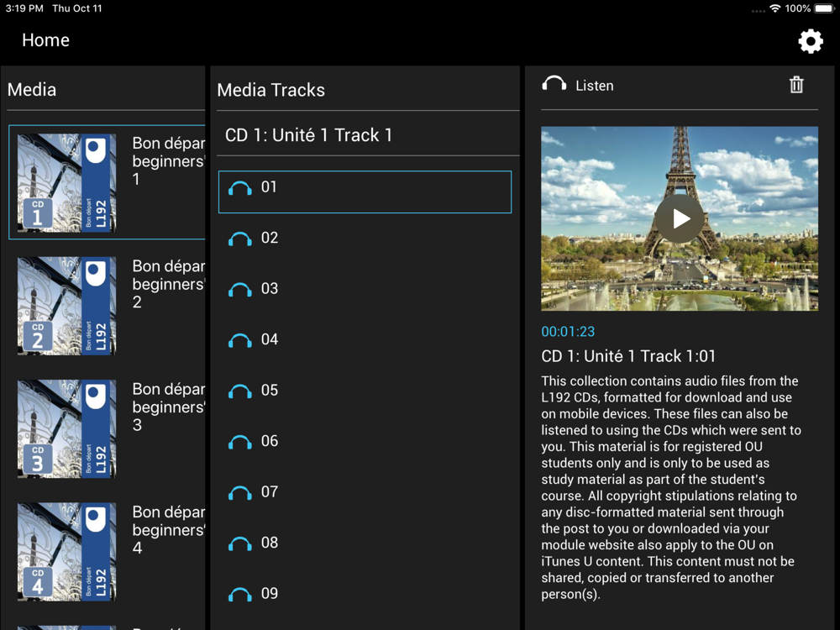Tap the headphone icon for track 06

(240, 443)
